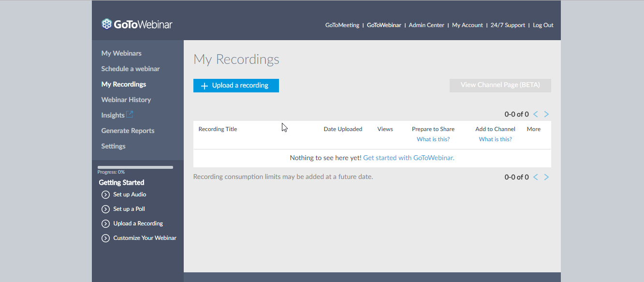Open My Webinars in the sidebar
Viewport: 644px width, 282px height.
click(x=121, y=53)
